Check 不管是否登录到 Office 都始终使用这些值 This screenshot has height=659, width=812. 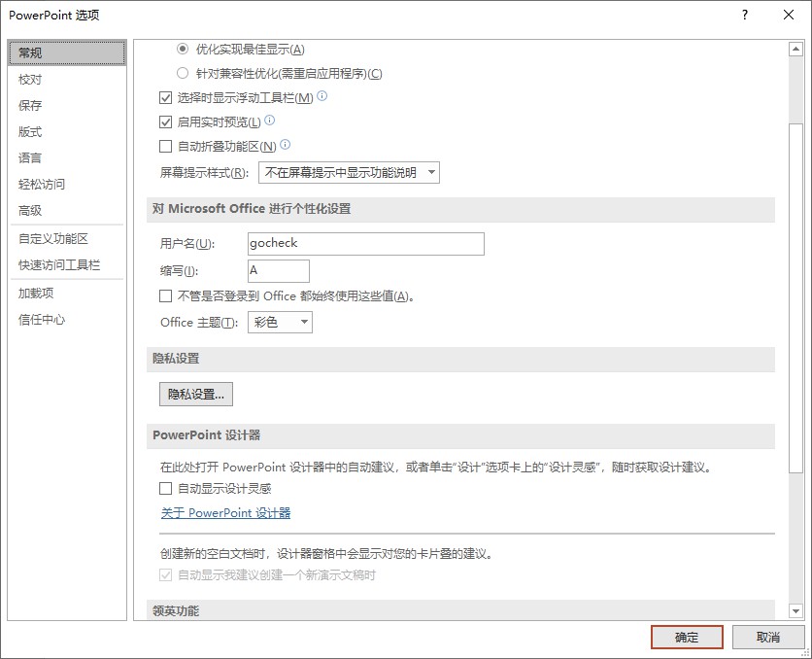pyautogui.click(x=165, y=295)
